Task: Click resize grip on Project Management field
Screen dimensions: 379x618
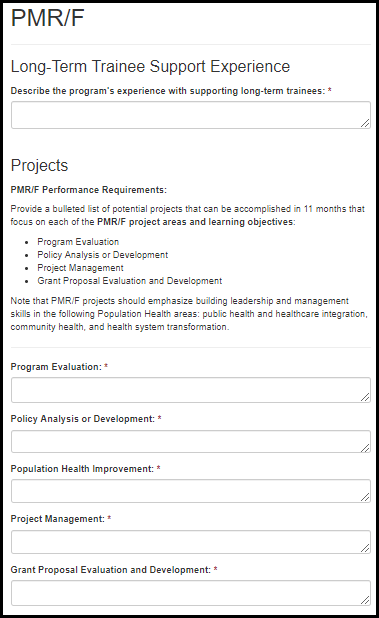Action: (365, 548)
